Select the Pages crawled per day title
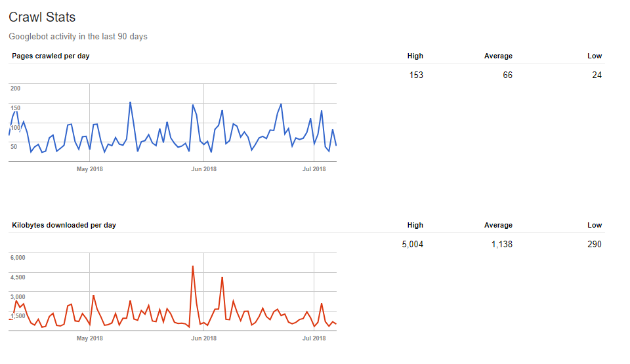 [51, 56]
